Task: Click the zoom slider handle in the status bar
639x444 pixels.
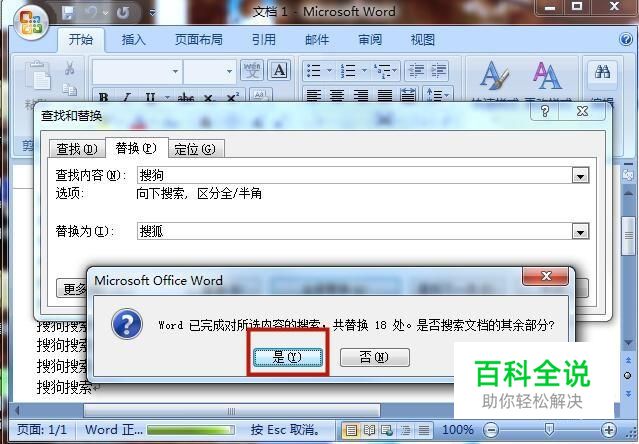Action: click(549, 429)
